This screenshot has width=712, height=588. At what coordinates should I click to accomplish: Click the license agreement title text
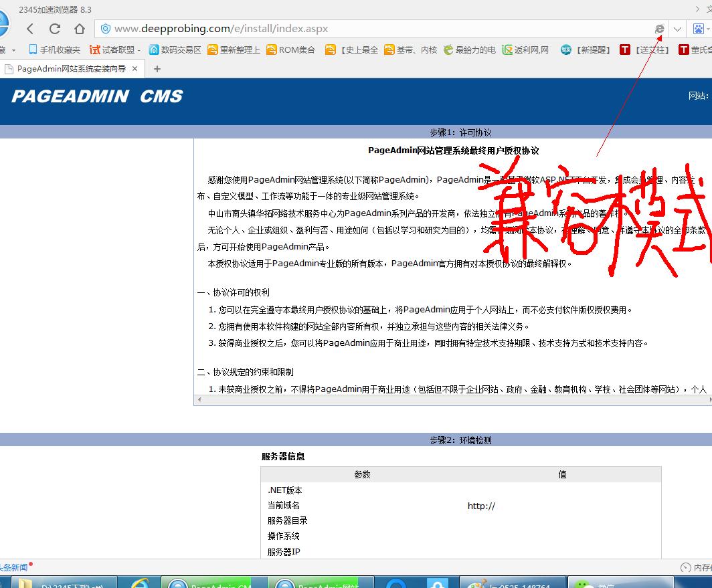pyautogui.click(x=453, y=151)
